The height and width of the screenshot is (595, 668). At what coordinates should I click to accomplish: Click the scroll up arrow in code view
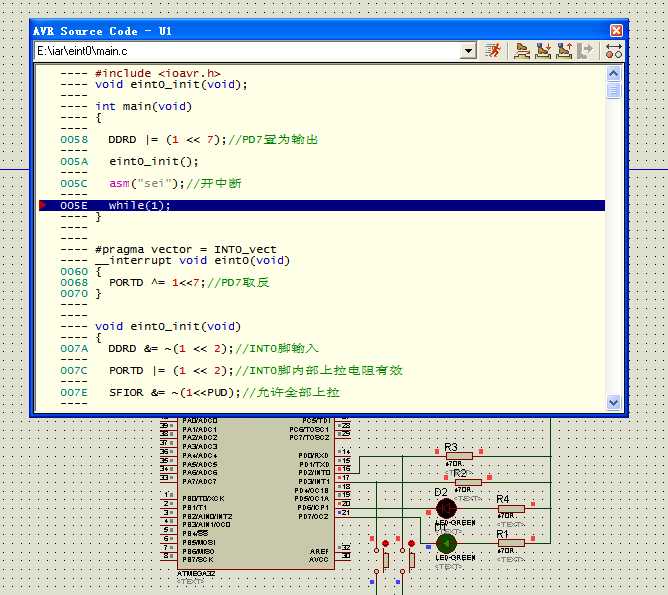pyautogui.click(x=614, y=73)
